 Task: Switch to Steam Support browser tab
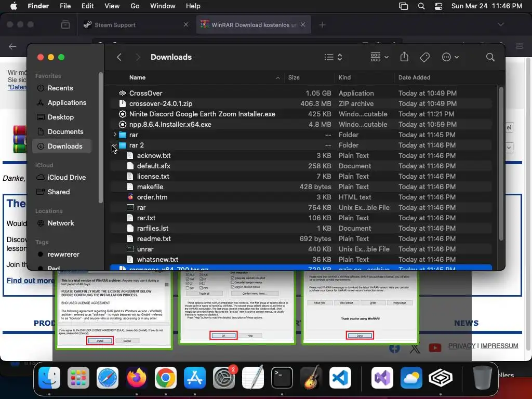point(137,25)
